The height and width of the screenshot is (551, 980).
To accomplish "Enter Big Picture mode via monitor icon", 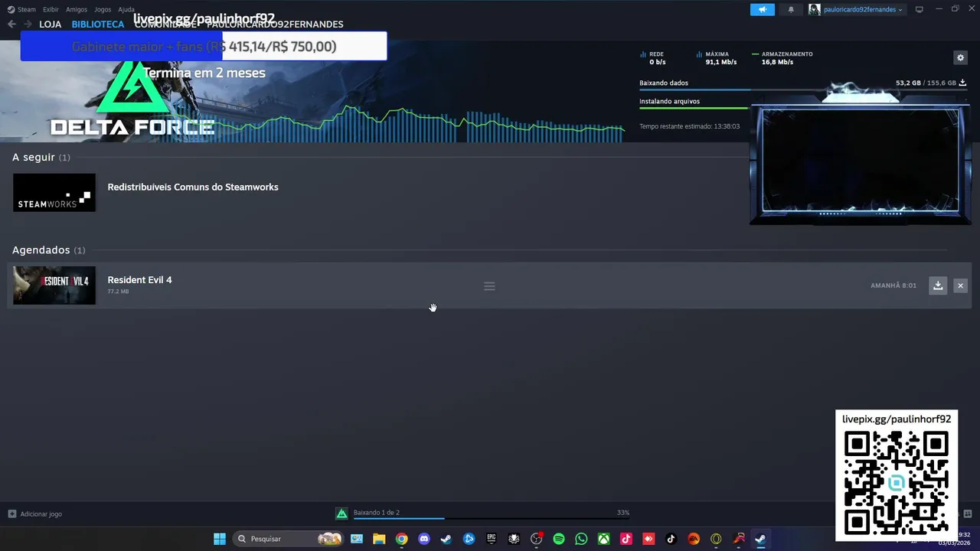I will click(920, 9).
